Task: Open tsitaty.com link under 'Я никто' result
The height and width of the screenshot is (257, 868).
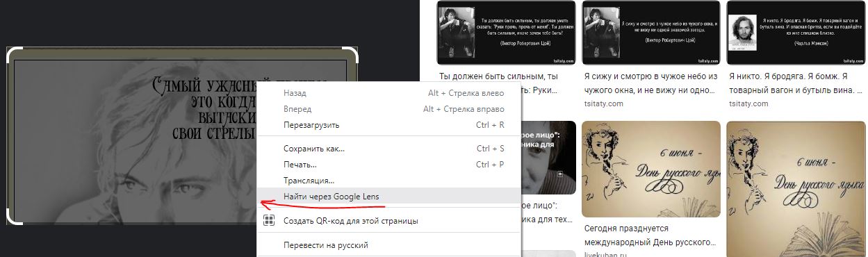Action: [x=748, y=103]
